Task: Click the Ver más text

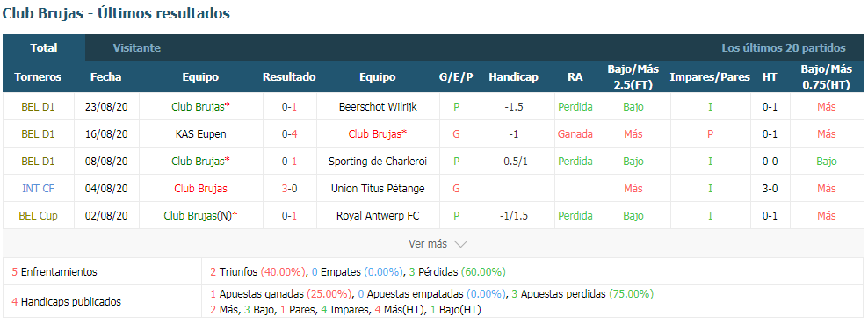Action: [x=428, y=244]
